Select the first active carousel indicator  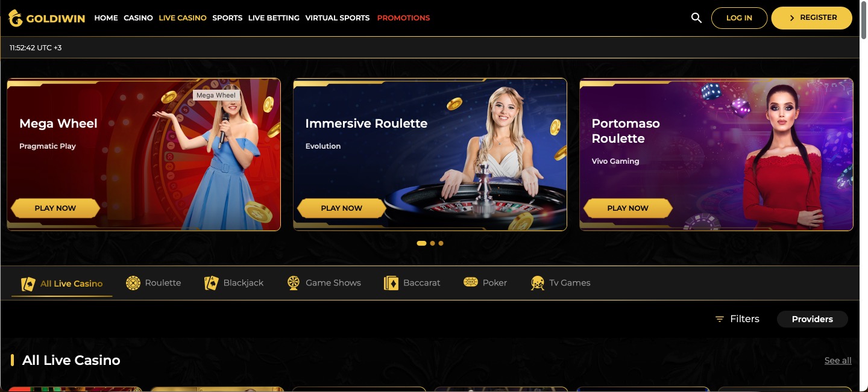(422, 243)
